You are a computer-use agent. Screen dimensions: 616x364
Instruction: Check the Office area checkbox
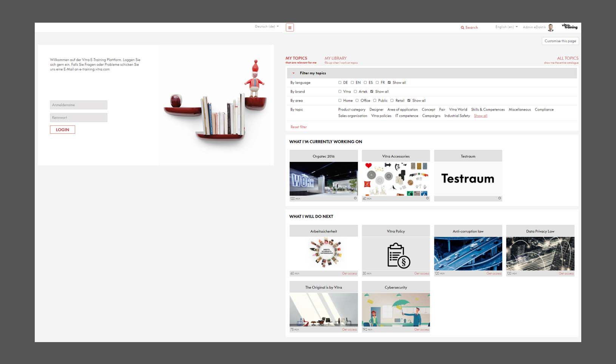pos(357,101)
